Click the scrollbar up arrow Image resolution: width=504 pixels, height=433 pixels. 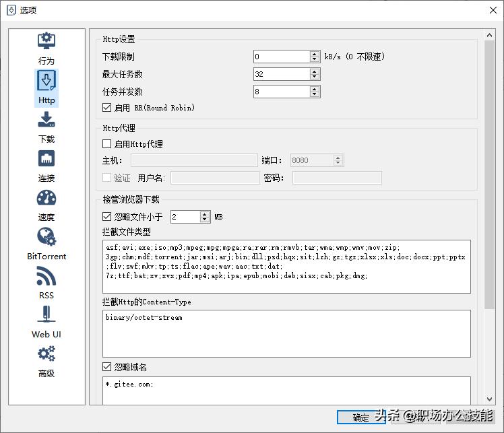489,35
